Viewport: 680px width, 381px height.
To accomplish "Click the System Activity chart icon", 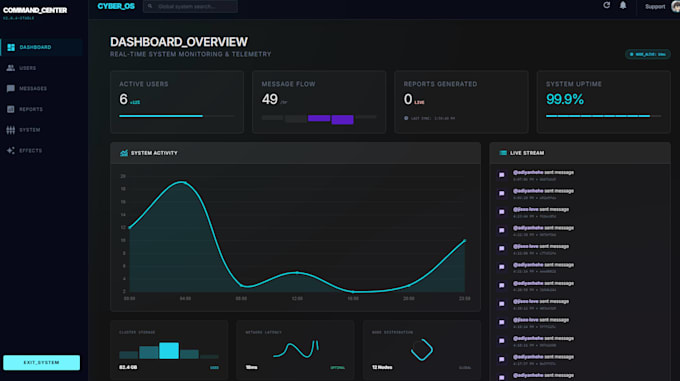I will (124, 153).
